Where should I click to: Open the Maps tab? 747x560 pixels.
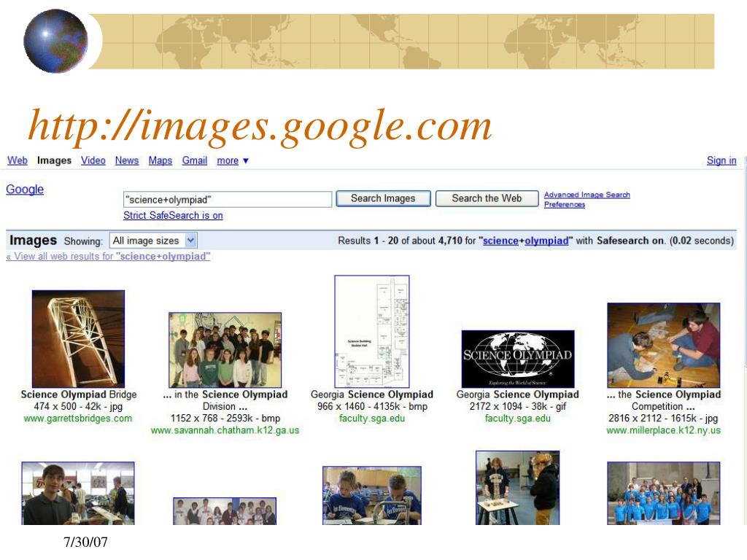160,160
